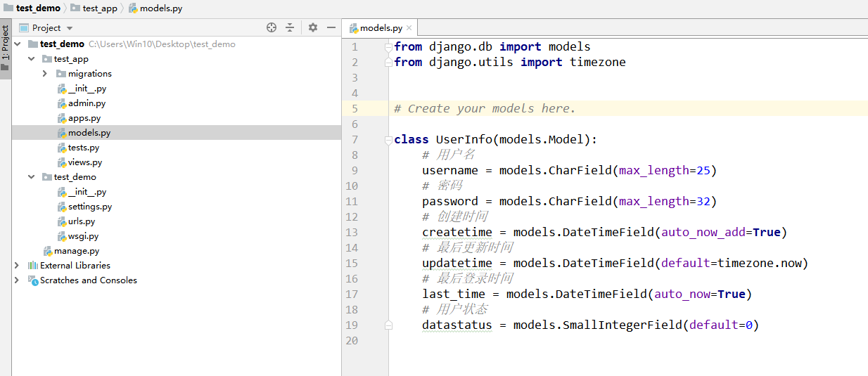Expand Scratches and Consoles node

click(x=18, y=280)
